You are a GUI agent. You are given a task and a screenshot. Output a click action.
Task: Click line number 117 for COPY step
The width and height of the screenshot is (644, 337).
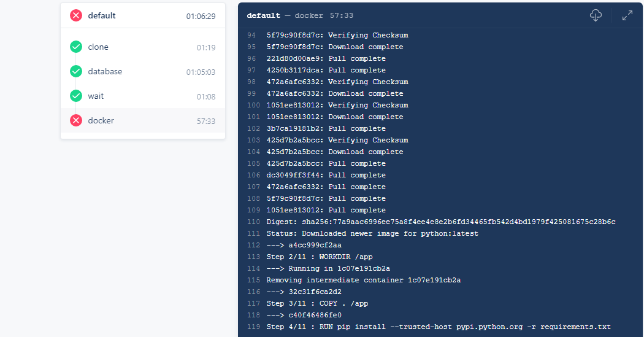click(253, 304)
